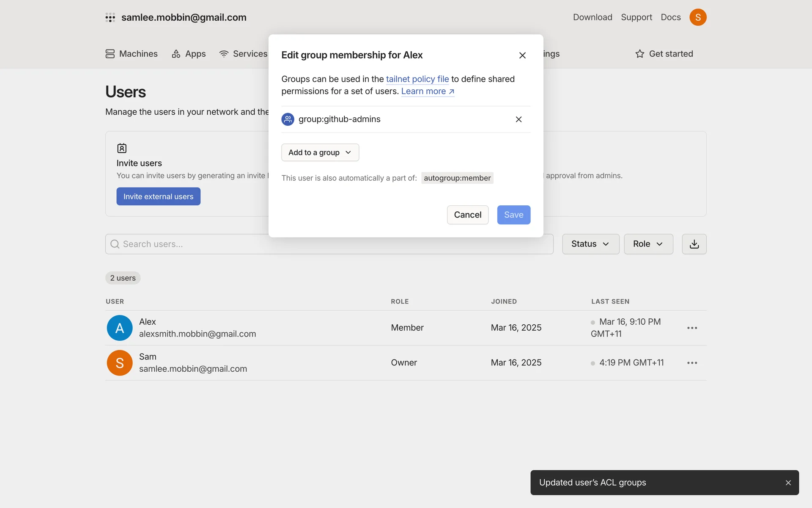This screenshot has height=508, width=812.
Task: Follow the tailnet policy file link
Action: pos(417,79)
